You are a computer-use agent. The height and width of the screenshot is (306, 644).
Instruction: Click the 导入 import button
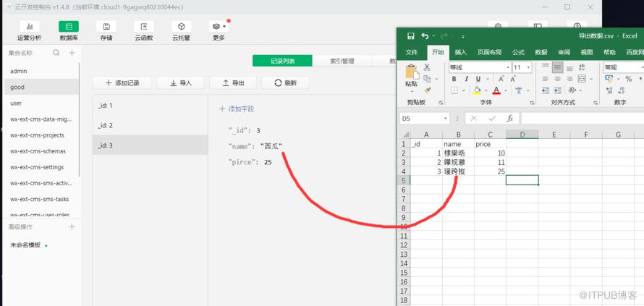click(181, 83)
